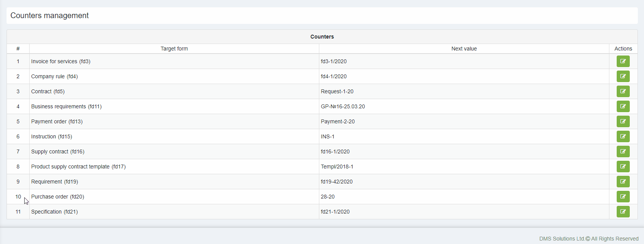
Task: Click the Request-1-20 value cell
Action: click(x=337, y=91)
